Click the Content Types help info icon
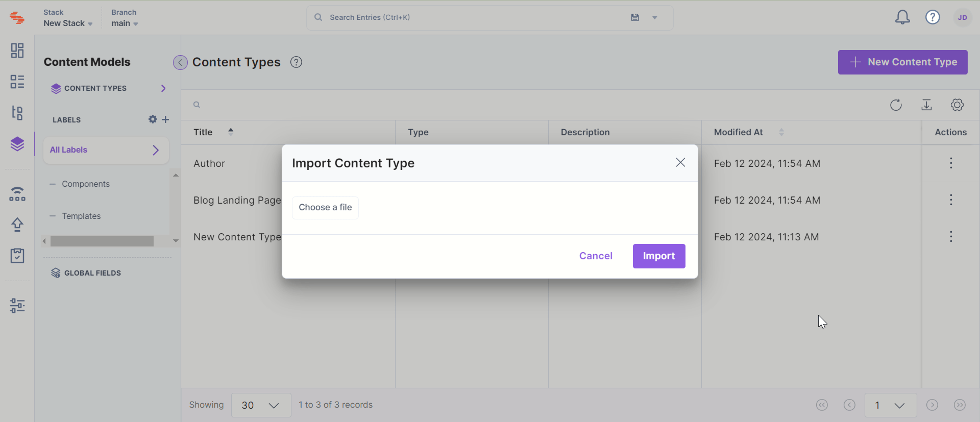 [x=296, y=62]
